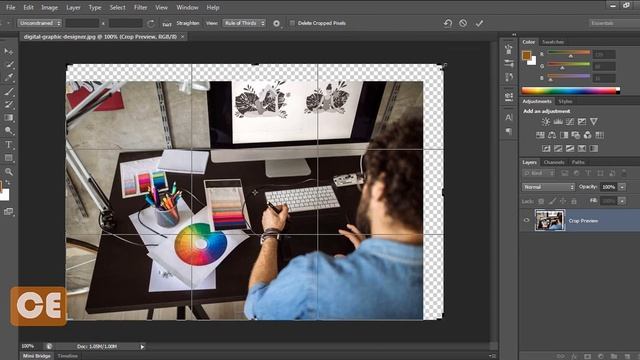This screenshot has height=360, width=640.
Task: Open the Unconstrained aspect ratio dropdown
Action: (40, 23)
